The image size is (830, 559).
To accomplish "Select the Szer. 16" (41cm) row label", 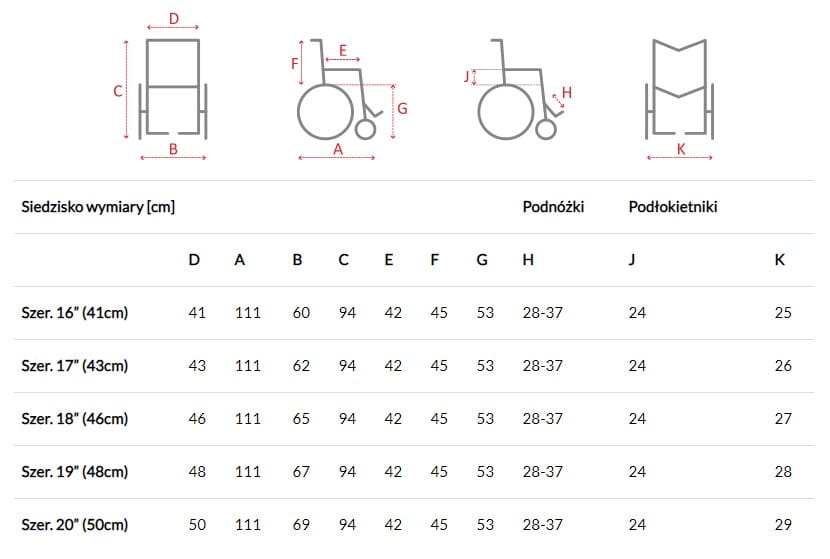I will click(x=75, y=313).
